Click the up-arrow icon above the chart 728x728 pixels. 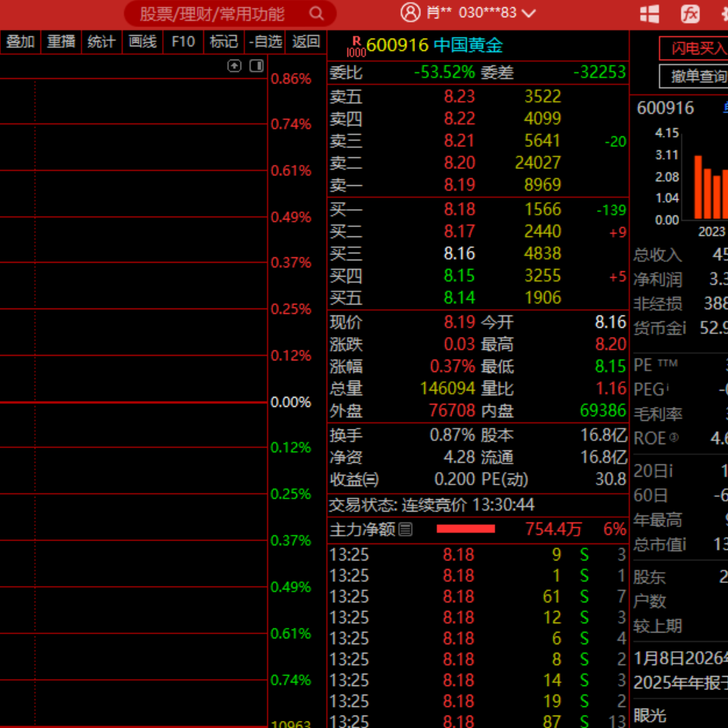click(234, 66)
